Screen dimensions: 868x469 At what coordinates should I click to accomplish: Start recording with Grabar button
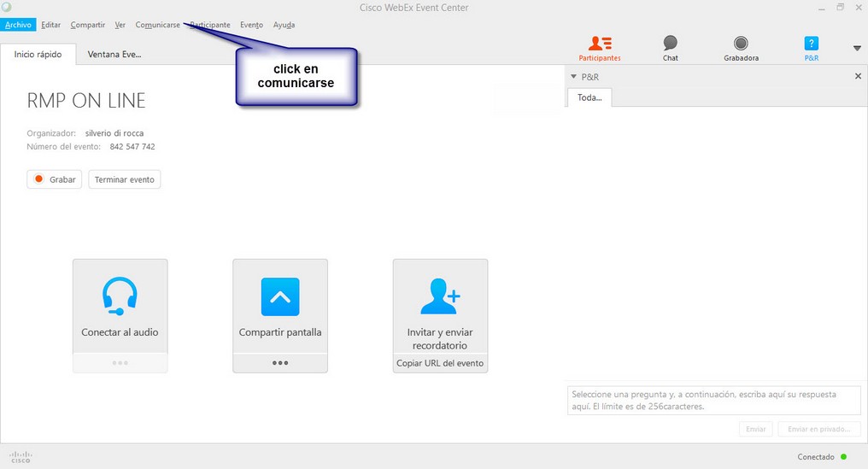55,179
